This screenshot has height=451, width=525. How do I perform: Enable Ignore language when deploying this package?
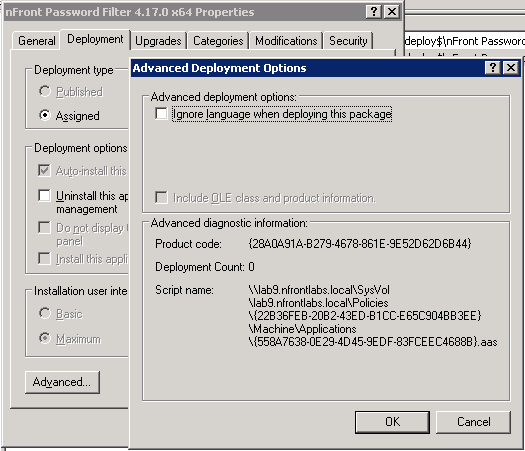click(x=161, y=114)
